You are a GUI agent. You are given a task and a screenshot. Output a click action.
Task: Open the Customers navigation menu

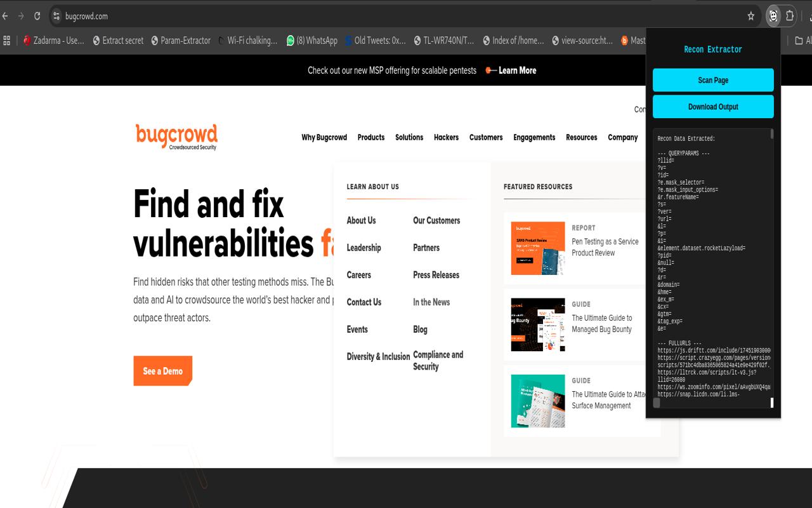point(486,137)
